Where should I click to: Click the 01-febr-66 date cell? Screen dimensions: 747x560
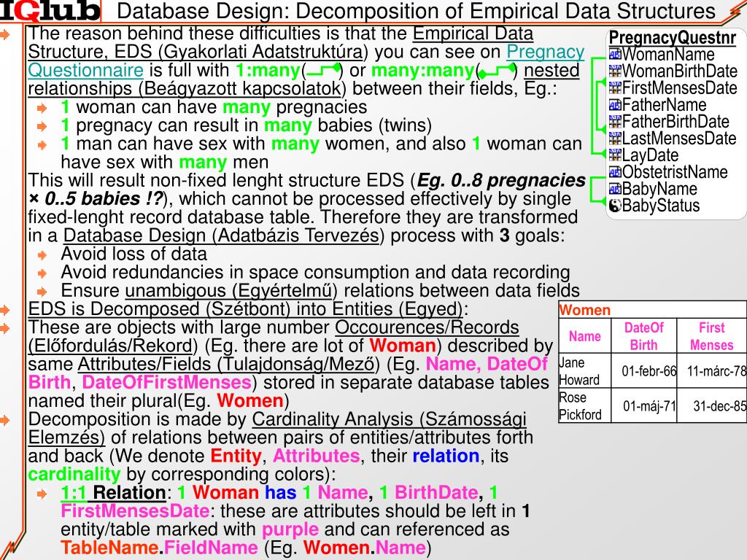pyautogui.click(x=643, y=371)
